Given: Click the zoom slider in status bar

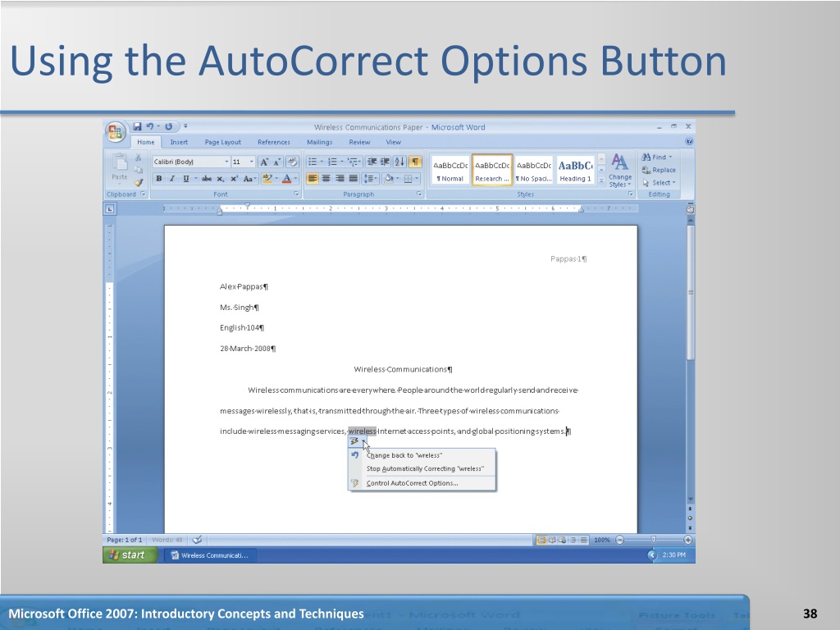Looking at the screenshot, I should (653, 540).
